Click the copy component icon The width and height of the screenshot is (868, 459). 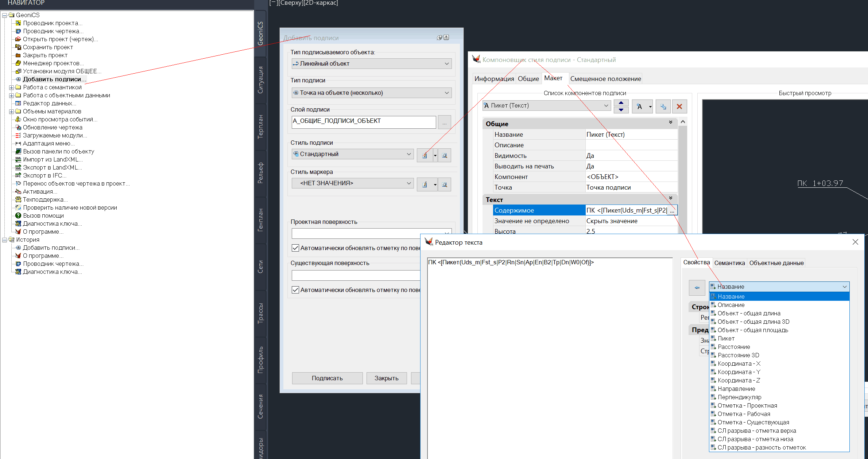click(663, 106)
